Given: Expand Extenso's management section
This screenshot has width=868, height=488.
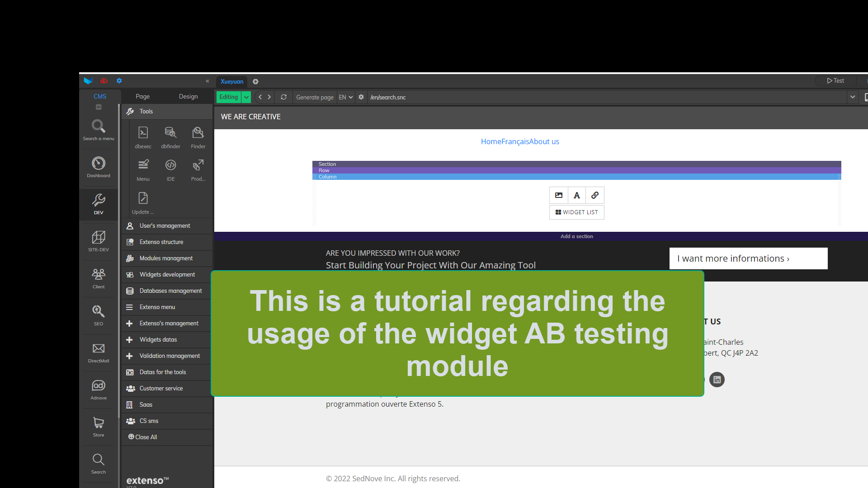Looking at the screenshot, I should [x=167, y=324].
